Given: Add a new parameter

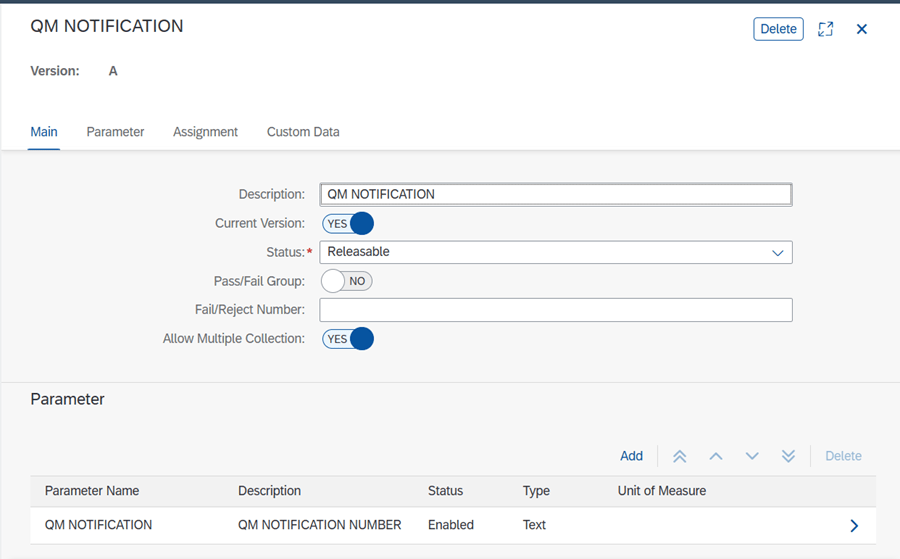Looking at the screenshot, I should click(x=631, y=456).
